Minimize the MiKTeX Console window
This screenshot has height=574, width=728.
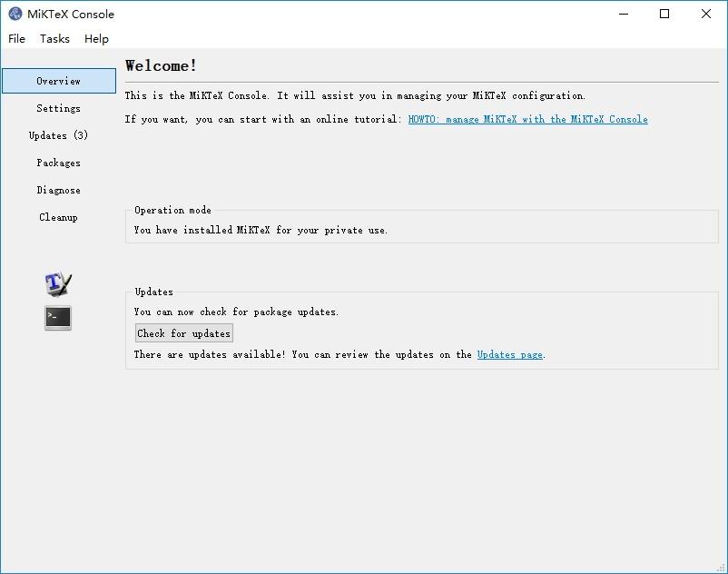pyautogui.click(x=624, y=14)
